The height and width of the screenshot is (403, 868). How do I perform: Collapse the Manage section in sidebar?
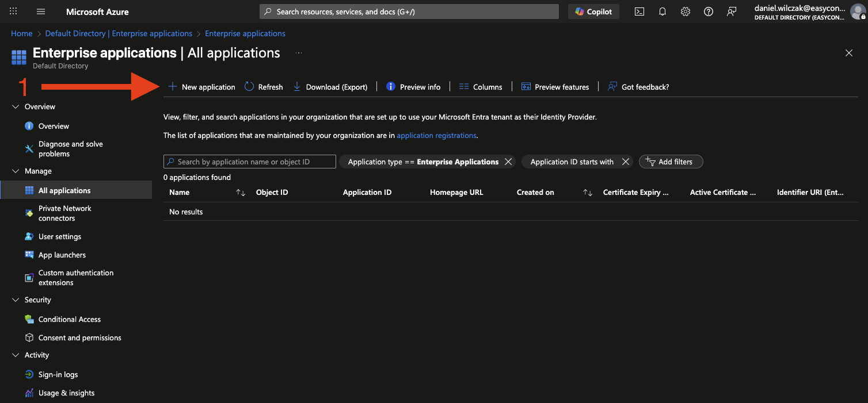(16, 171)
